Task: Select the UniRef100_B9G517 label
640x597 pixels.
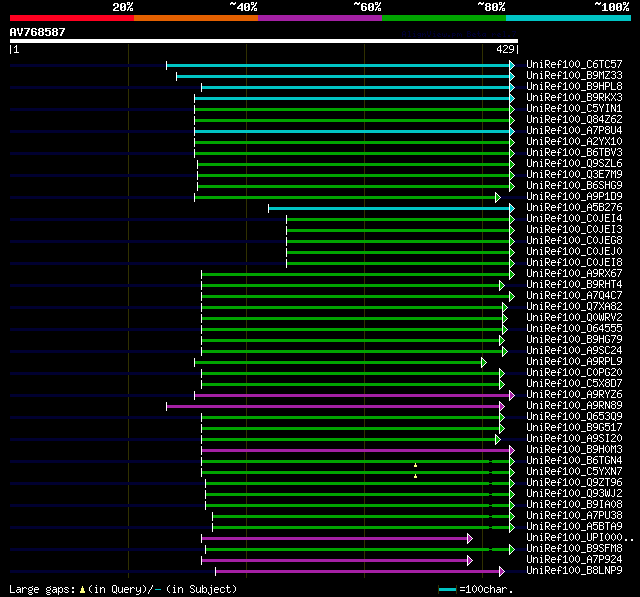Action: click(574, 428)
